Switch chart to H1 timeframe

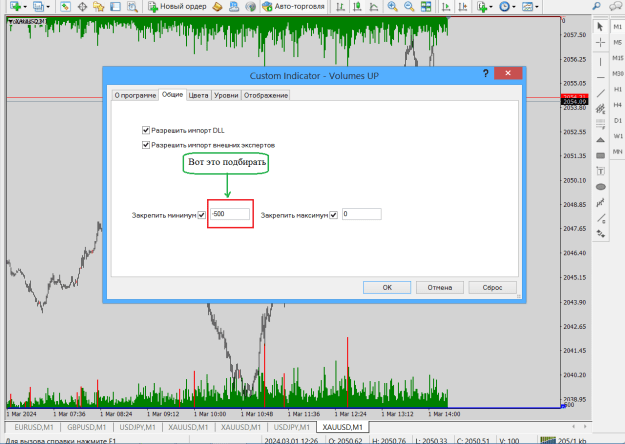click(x=617, y=89)
